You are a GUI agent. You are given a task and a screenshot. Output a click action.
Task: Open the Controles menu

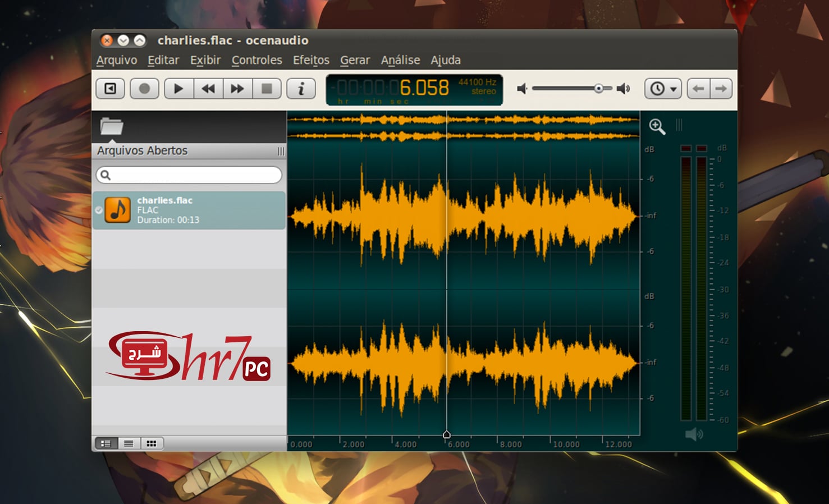click(x=257, y=60)
